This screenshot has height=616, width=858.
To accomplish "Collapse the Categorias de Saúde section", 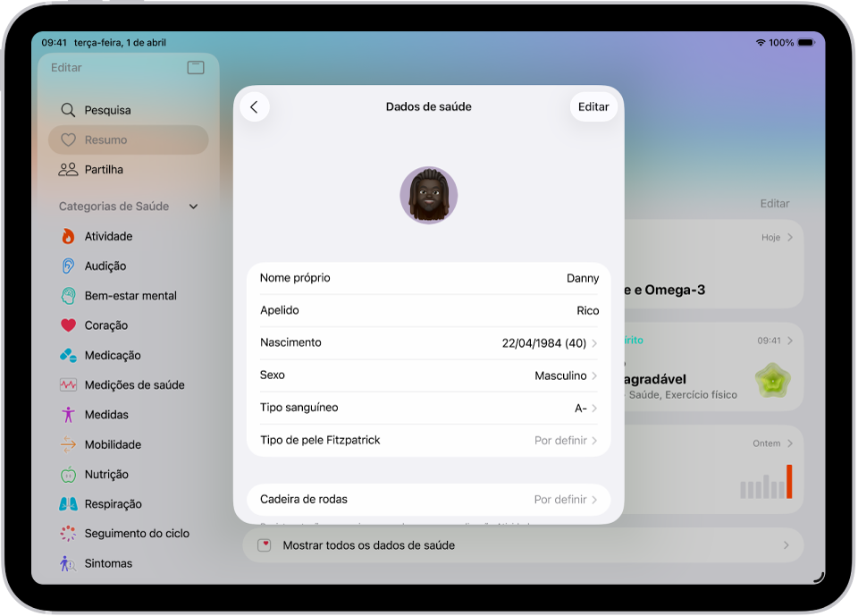I will (x=193, y=207).
